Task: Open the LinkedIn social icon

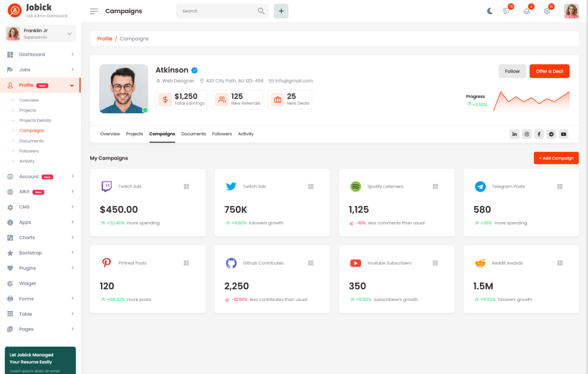Action: coord(514,134)
